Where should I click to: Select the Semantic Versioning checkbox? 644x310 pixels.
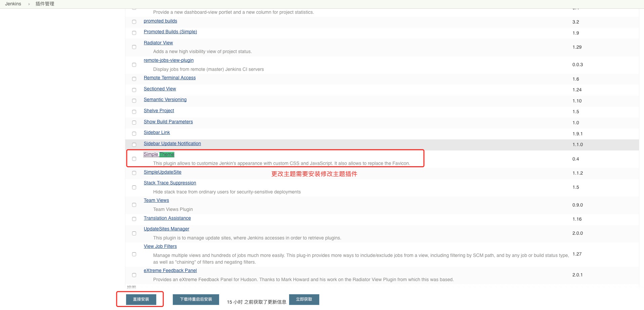click(x=134, y=101)
